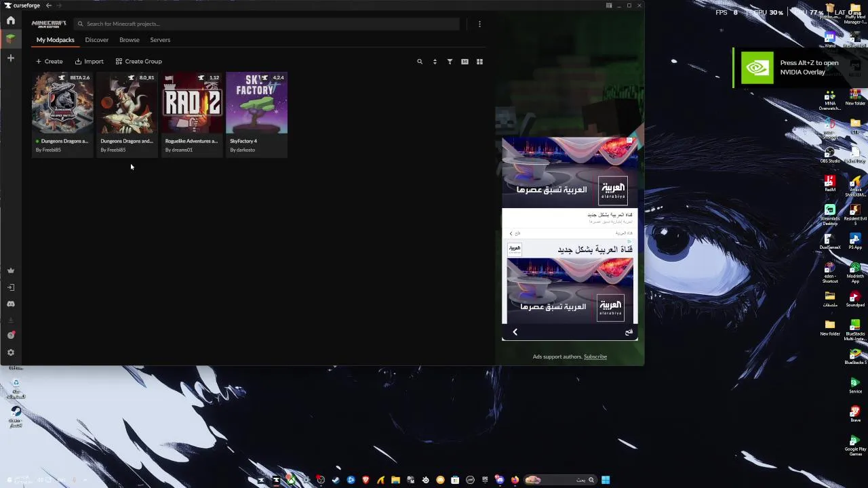Switch to compact list view
868x488 pixels.
point(465,62)
